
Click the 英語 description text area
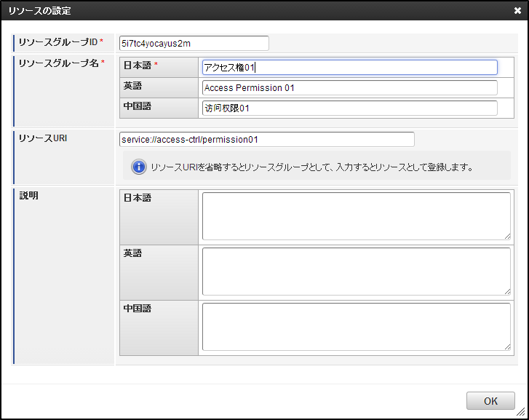356,271
